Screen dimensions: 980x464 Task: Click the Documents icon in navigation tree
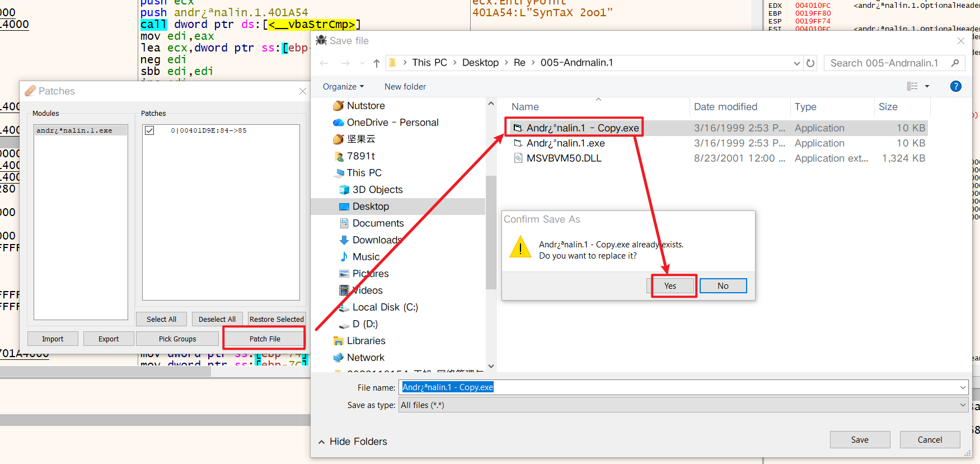coord(344,223)
